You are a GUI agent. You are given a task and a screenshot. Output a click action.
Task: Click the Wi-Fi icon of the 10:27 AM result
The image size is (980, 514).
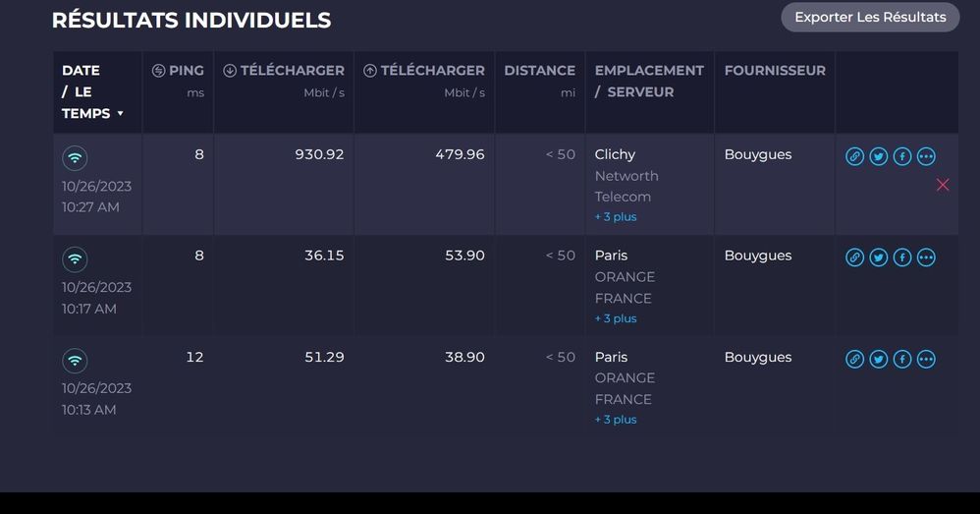point(75,157)
